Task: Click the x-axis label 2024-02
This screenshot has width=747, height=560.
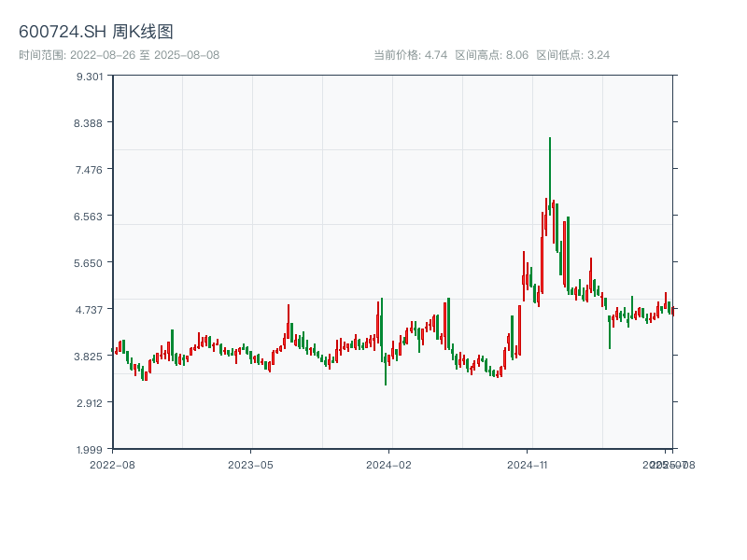Action: [x=388, y=465]
